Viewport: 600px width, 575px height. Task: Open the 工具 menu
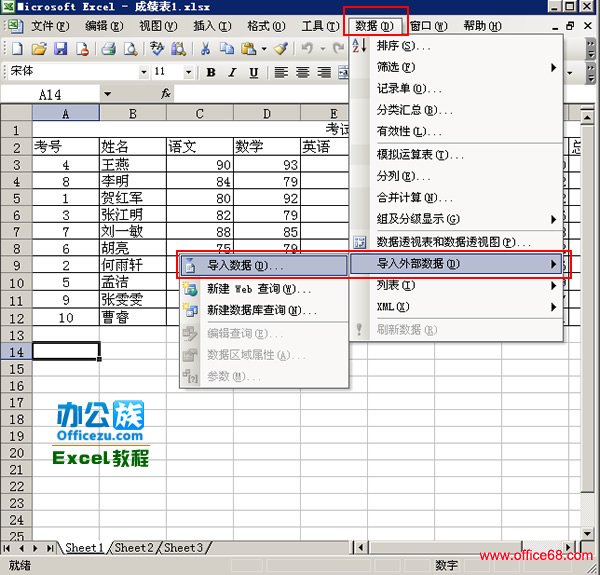pyautogui.click(x=320, y=26)
